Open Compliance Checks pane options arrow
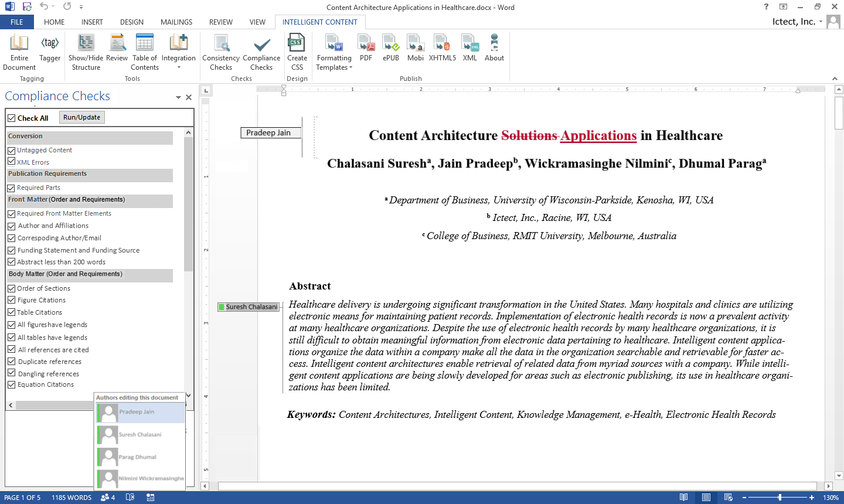This screenshot has width=844, height=504. click(x=178, y=97)
